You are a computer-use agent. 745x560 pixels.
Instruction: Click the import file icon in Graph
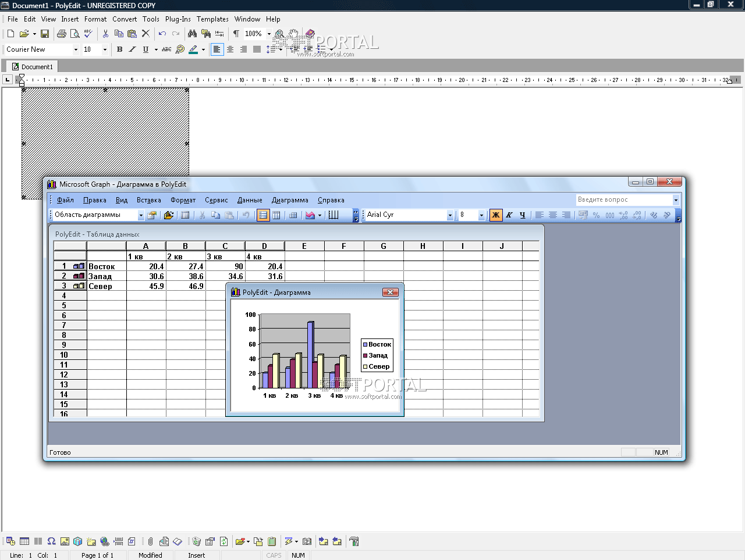click(169, 215)
